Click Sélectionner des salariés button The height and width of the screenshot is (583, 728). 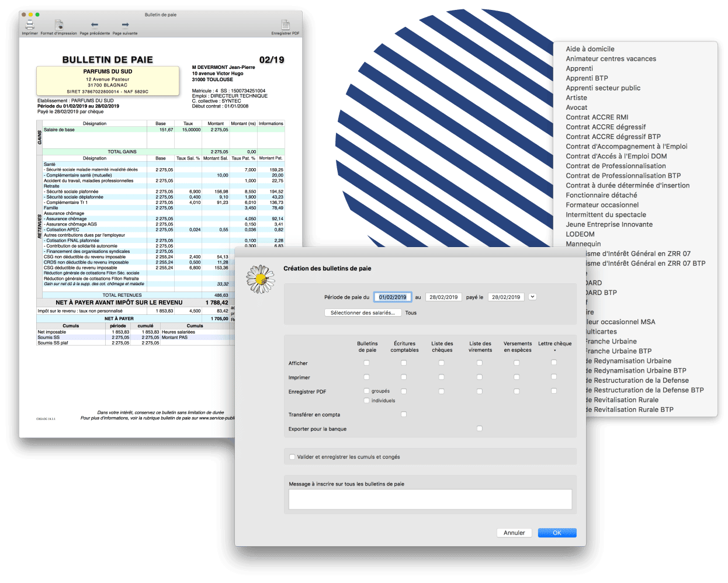point(363,313)
